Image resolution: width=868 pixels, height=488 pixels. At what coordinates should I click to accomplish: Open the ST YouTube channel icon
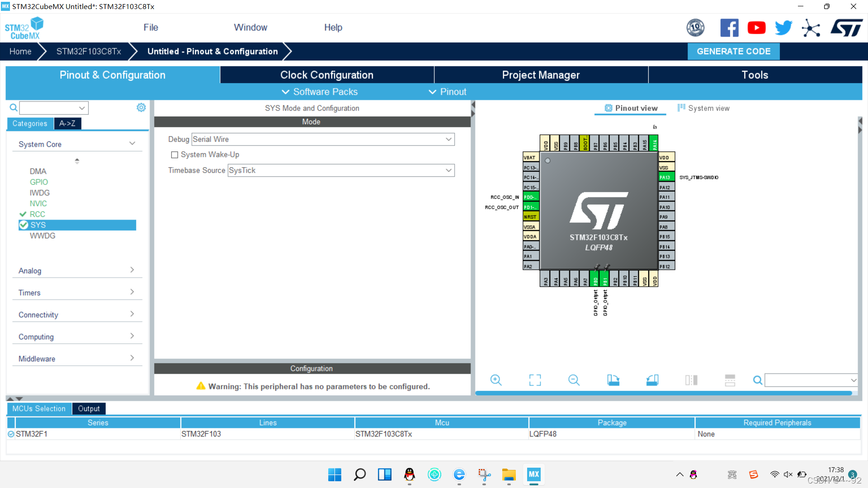[x=756, y=28]
